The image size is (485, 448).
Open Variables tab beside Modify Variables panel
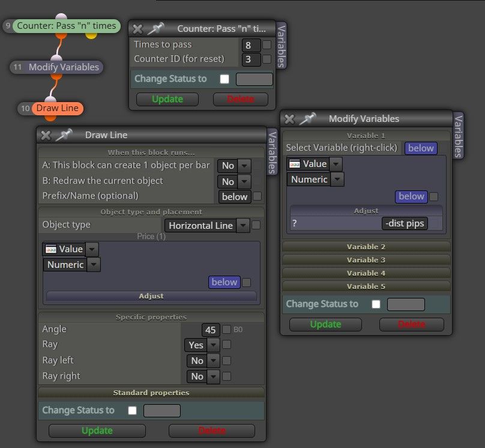click(458, 136)
